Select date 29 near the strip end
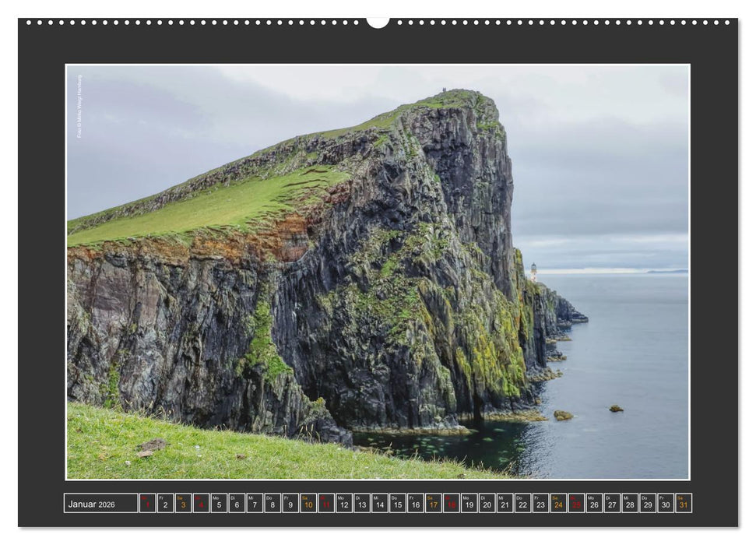Screen dimensions: 756x545 point(648,506)
